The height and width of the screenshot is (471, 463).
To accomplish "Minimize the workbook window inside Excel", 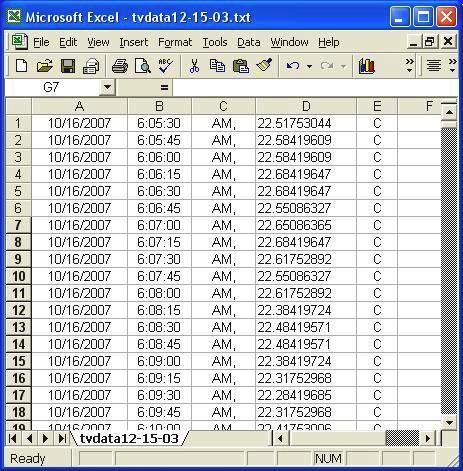I will (413, 42).
